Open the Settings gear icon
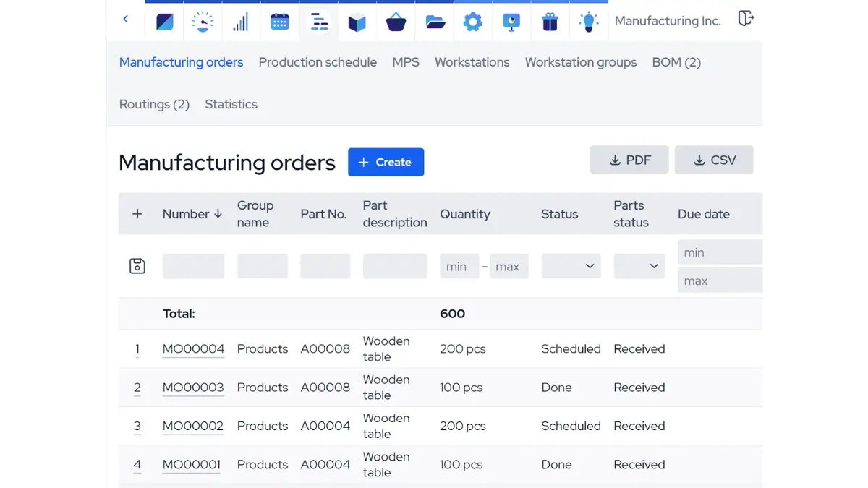The height and width of the screenshot is (488, 868). 473,21
